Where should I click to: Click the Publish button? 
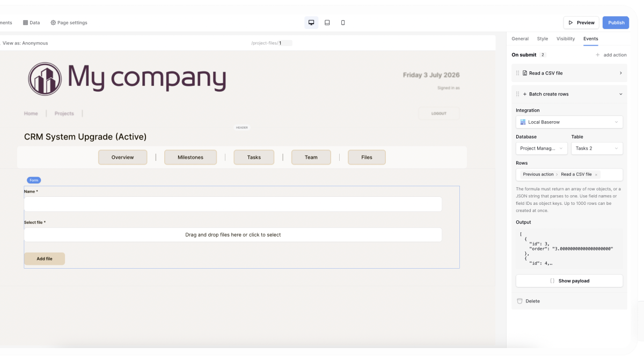click(616, 23)
